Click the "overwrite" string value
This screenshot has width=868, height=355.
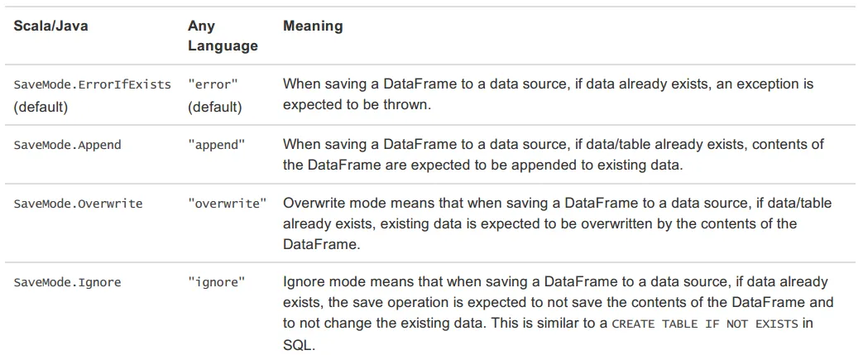[x=227, y=204]
